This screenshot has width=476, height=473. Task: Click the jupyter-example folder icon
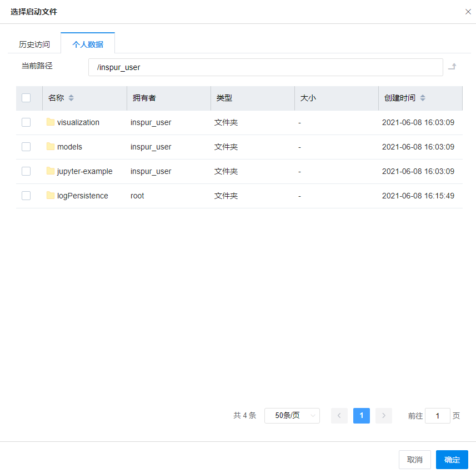[x=51, y=171]
